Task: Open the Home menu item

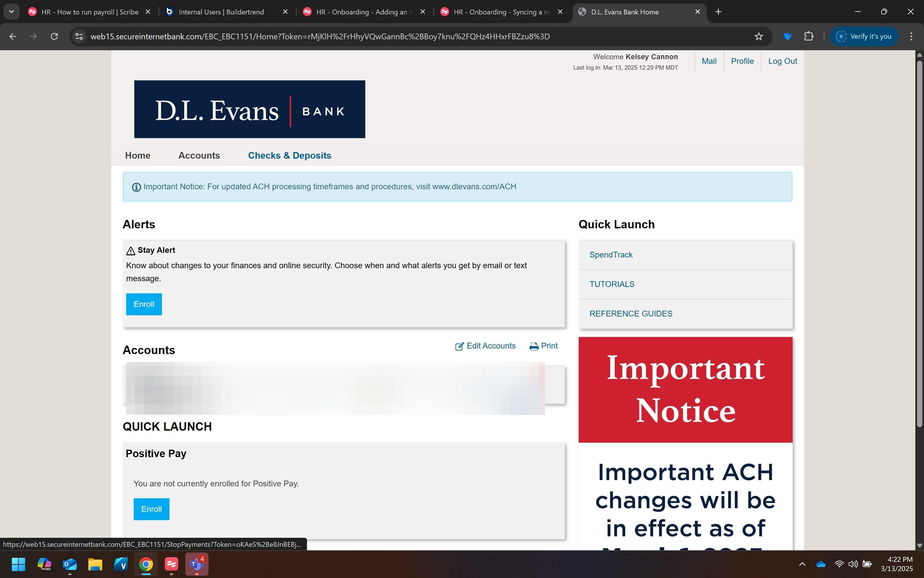Action: coord(137,155)
